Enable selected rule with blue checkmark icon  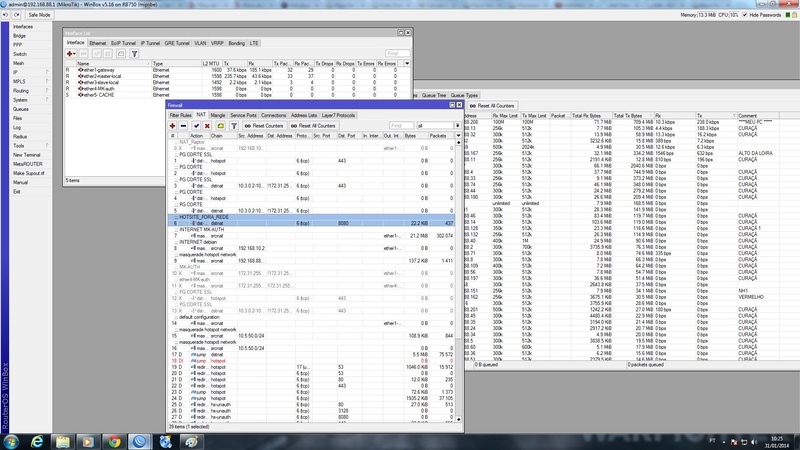pyautogui.click(x=194, y=126)
